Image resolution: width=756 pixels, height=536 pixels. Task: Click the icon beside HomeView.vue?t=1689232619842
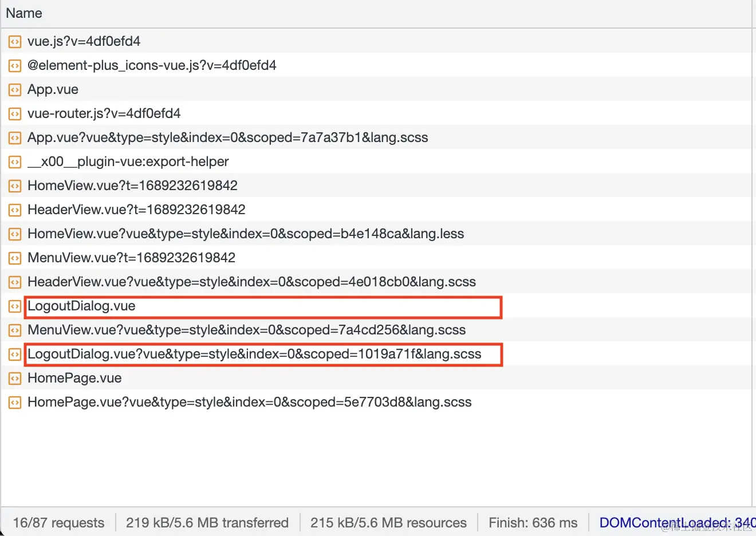coord(15,186)
